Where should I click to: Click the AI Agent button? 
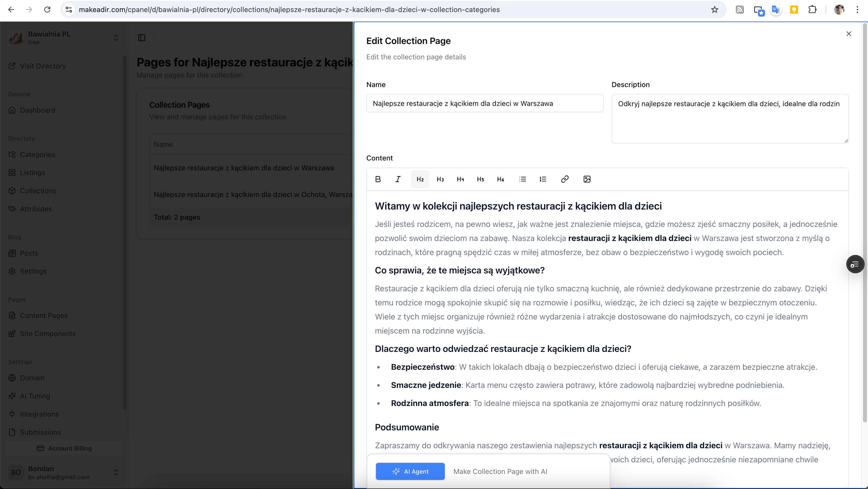point(410,471)
